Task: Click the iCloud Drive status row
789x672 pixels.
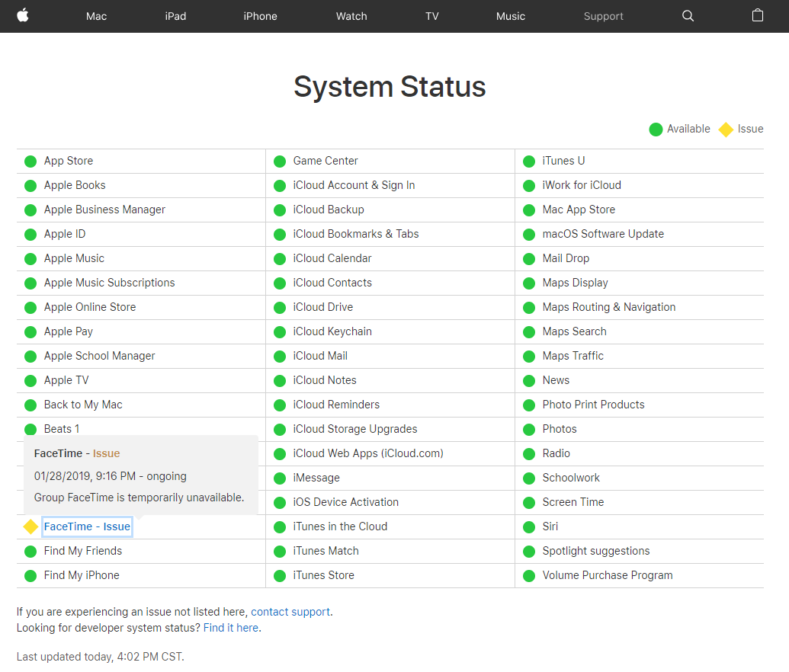Action: [x=323, y=307]
